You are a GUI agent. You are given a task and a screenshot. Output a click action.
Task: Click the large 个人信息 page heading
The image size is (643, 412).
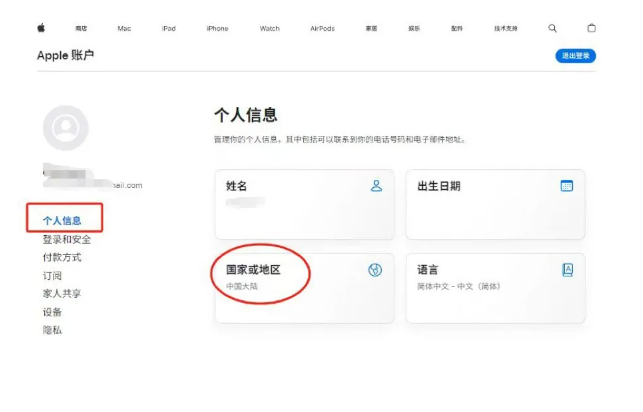pos(246,115)
